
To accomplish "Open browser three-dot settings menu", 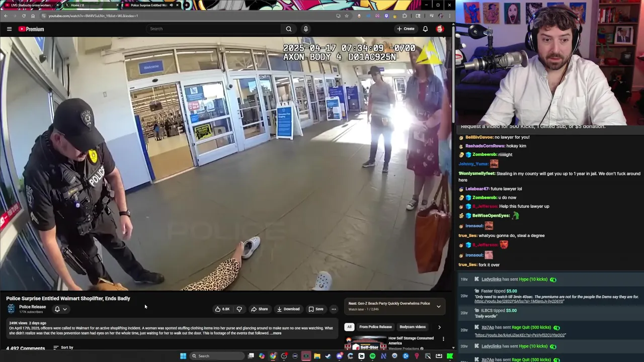I will [449, 16].
